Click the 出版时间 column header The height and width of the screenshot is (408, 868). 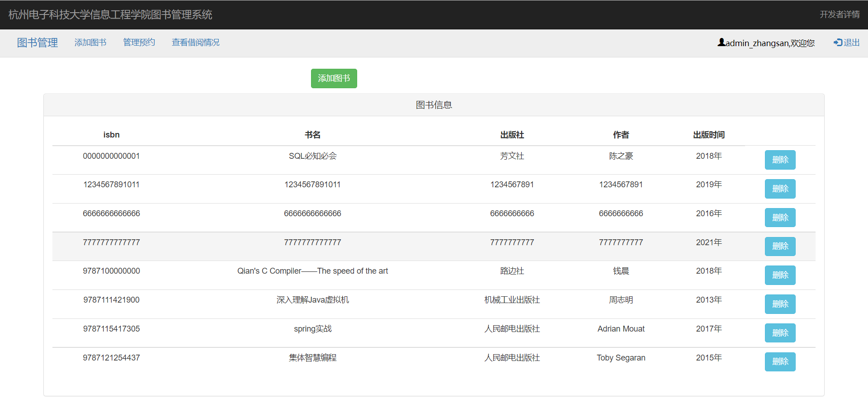coord(709,135)
